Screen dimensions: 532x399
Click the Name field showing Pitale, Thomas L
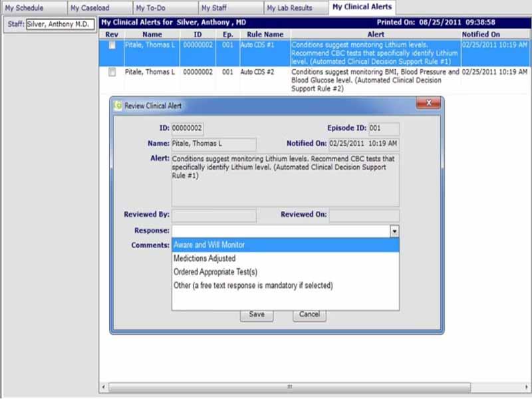tap(213, 144)
